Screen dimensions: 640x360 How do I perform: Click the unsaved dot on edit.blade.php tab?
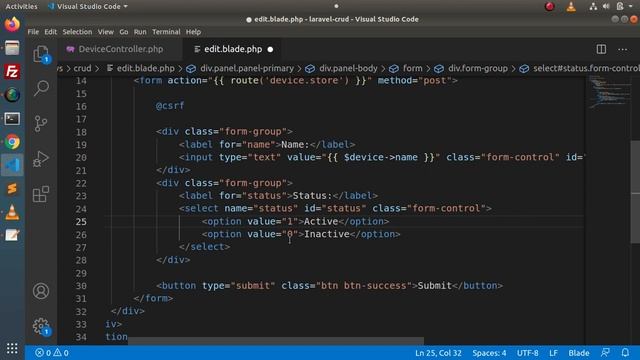pyautogui.click(x=270, y=49)
